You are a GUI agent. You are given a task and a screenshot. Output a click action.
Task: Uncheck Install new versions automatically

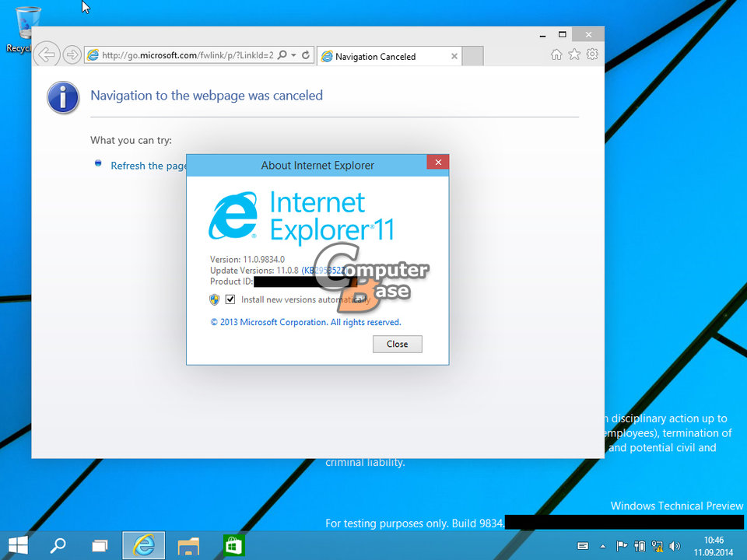tap(230, 299)
